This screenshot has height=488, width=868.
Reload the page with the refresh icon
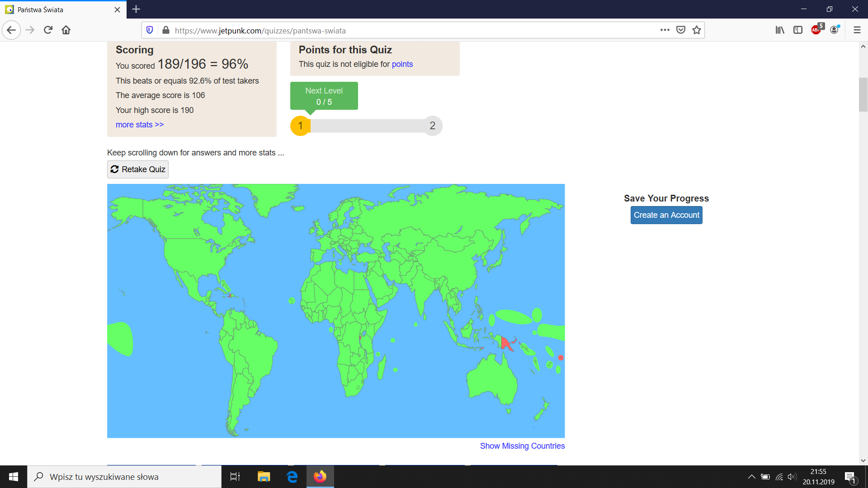click(x=48, y=30)
